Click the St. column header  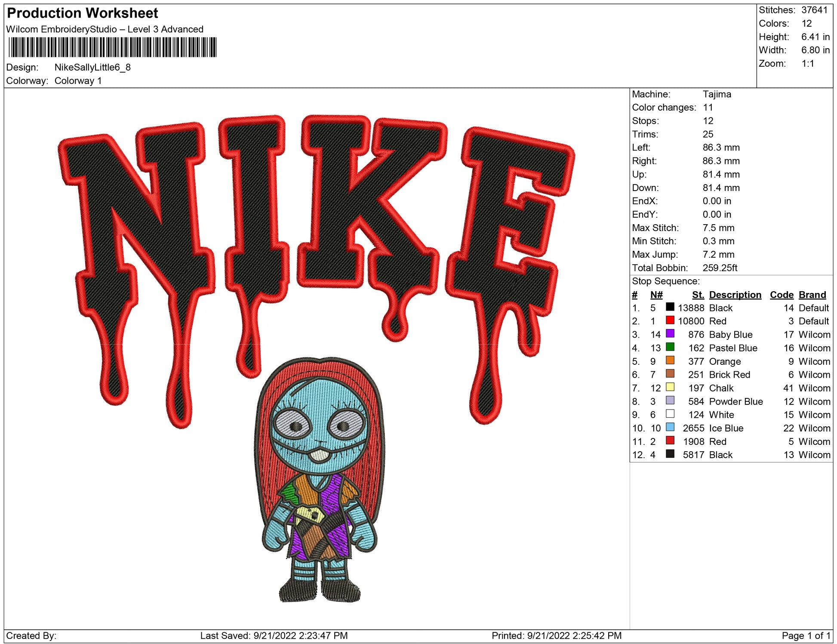coord(698,295)
